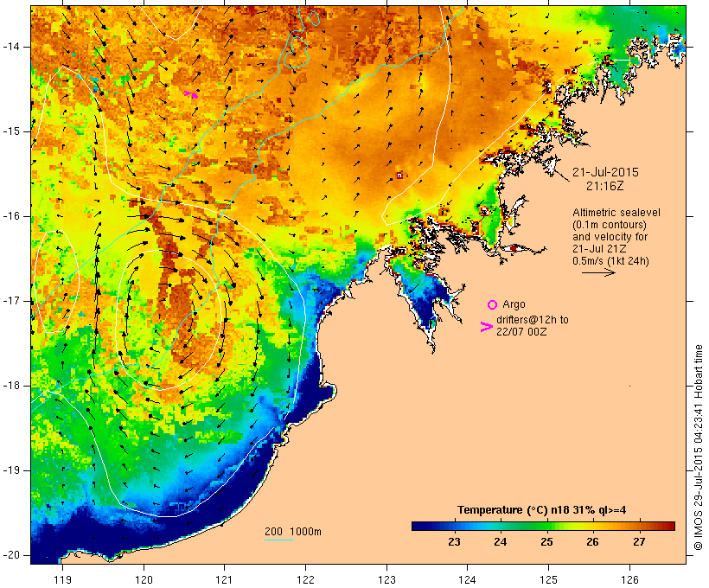709x588 pixels.
Task: Click the color bar label '24'
Action: [x=500, y=542]
